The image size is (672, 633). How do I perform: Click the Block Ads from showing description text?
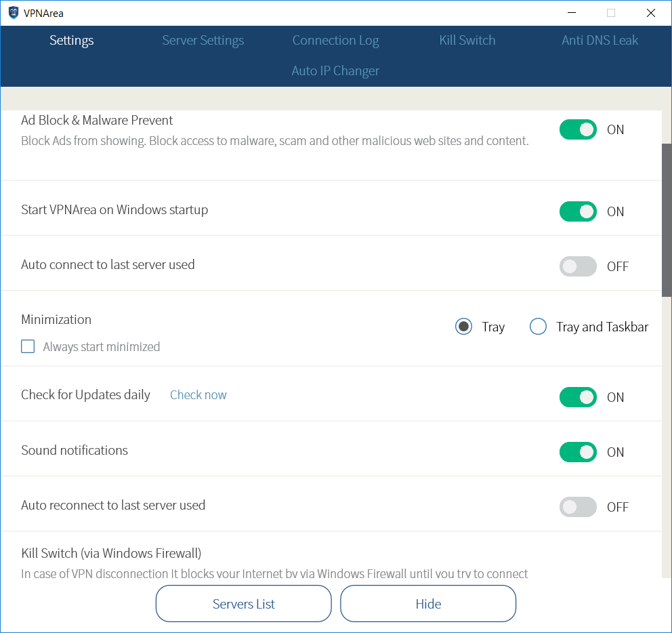[x=275, y=141]
